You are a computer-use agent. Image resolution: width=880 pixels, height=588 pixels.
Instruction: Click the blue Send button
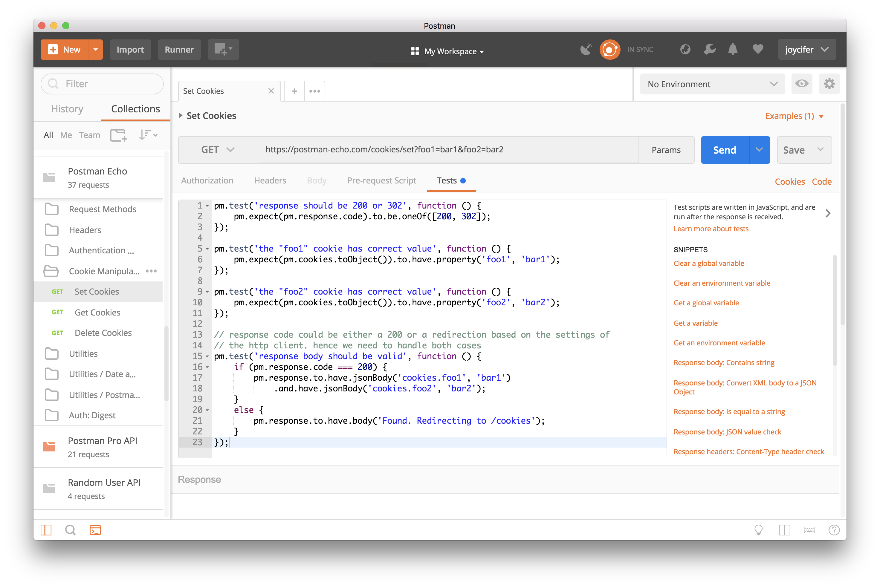tap(724, 150)
